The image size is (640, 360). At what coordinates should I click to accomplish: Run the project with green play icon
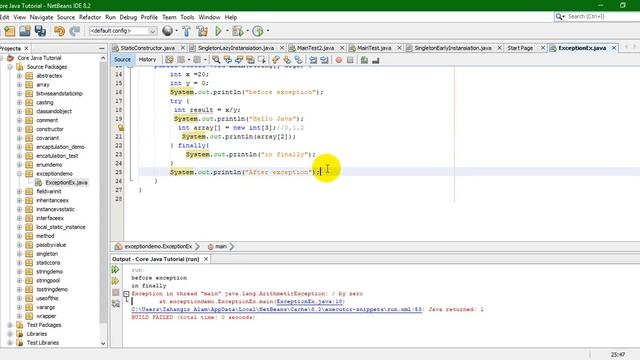pyautogui.click(x=218, y=31)
